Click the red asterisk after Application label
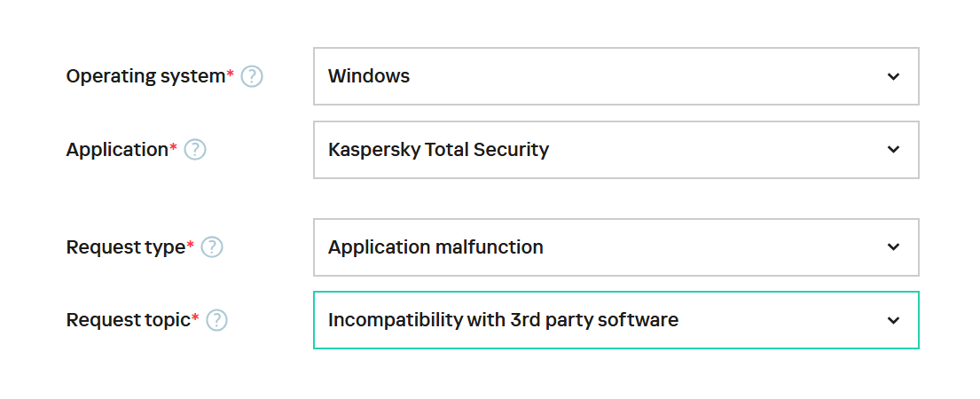This screenshot has height=399, width=980. (x=174, y=147)
